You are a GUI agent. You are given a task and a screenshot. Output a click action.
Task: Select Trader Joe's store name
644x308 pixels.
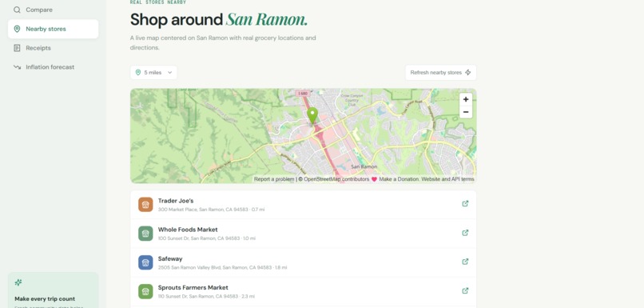[x=176, y=201]
